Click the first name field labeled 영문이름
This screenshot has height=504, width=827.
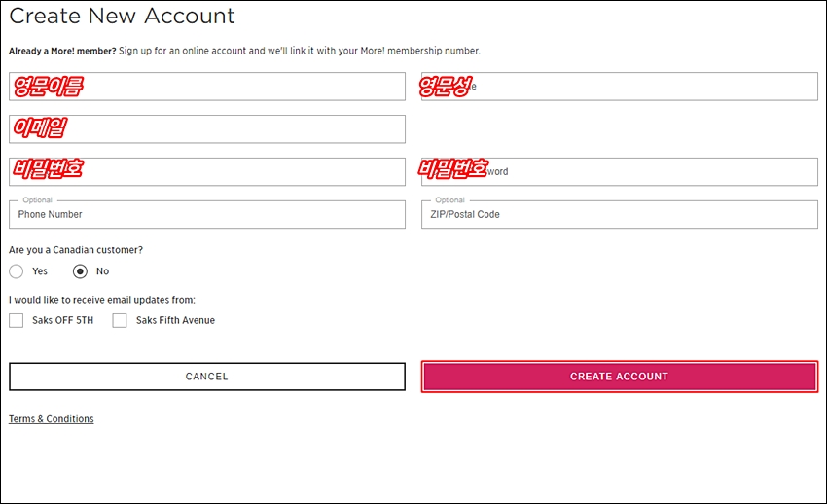click(x=206, y=87)
